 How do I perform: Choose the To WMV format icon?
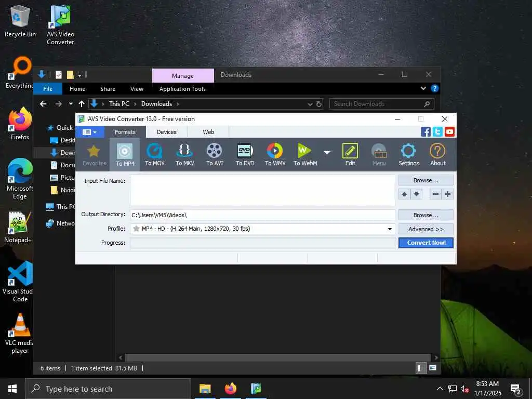[x=275, y=155]
